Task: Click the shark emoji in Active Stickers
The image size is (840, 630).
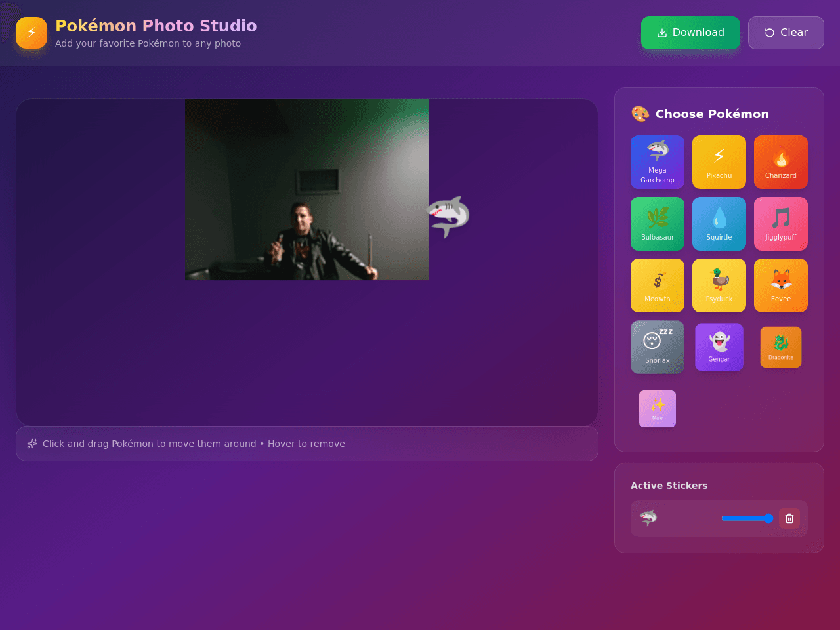Action: click(648, 518)
